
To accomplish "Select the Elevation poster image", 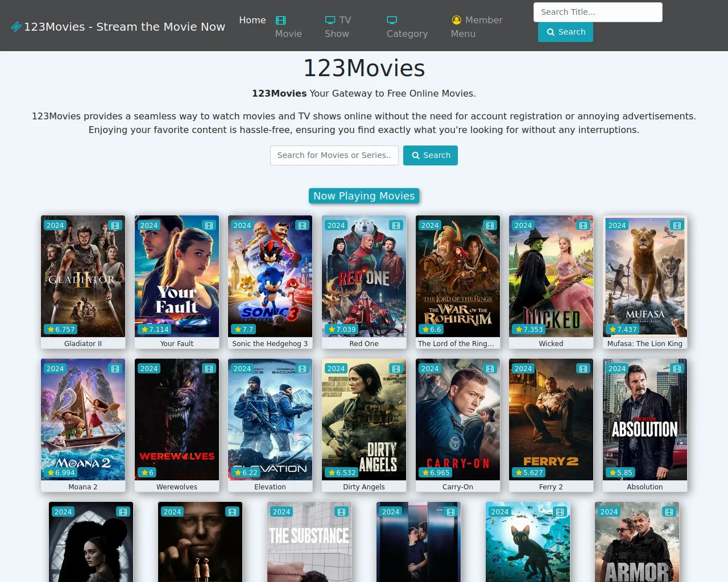I will 270,419.
